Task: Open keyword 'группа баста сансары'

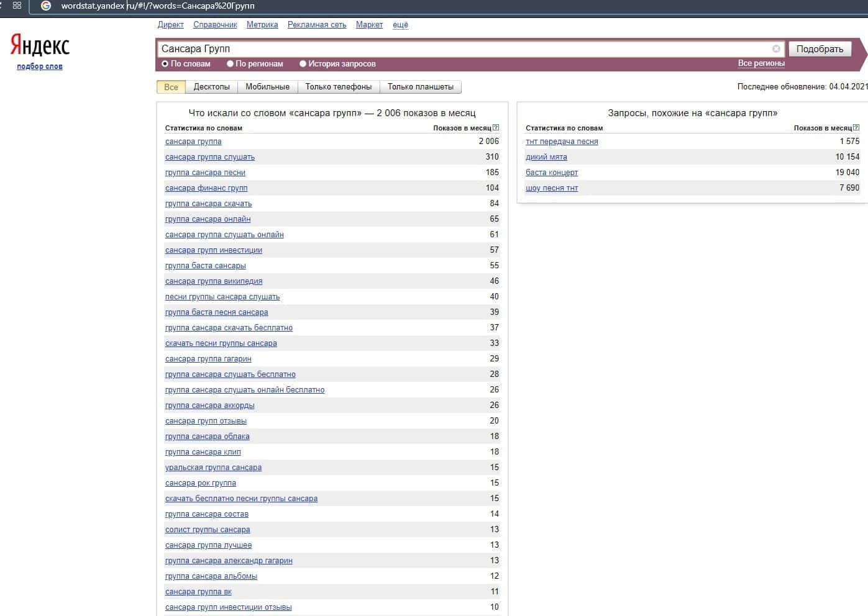Action: pyautogui.click(x=206, y=266)
